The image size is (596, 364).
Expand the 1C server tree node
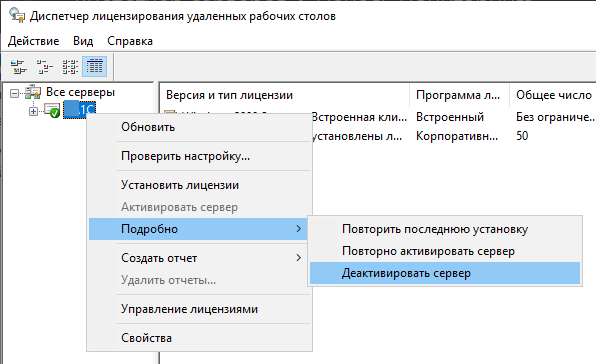[33, 111]
